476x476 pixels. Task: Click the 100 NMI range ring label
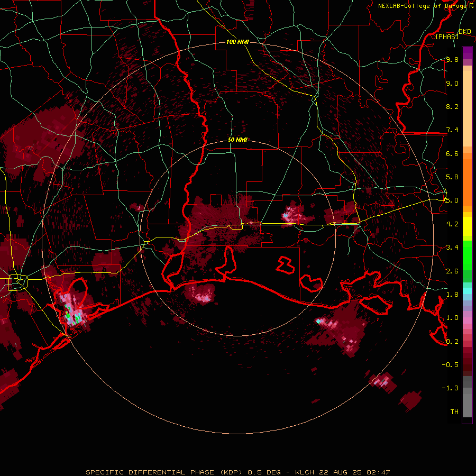coord(237,42)
